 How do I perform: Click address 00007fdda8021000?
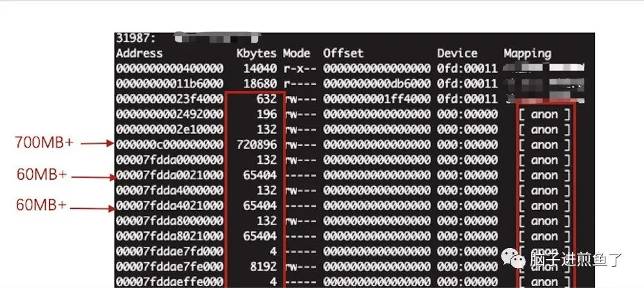pos(170,236)
